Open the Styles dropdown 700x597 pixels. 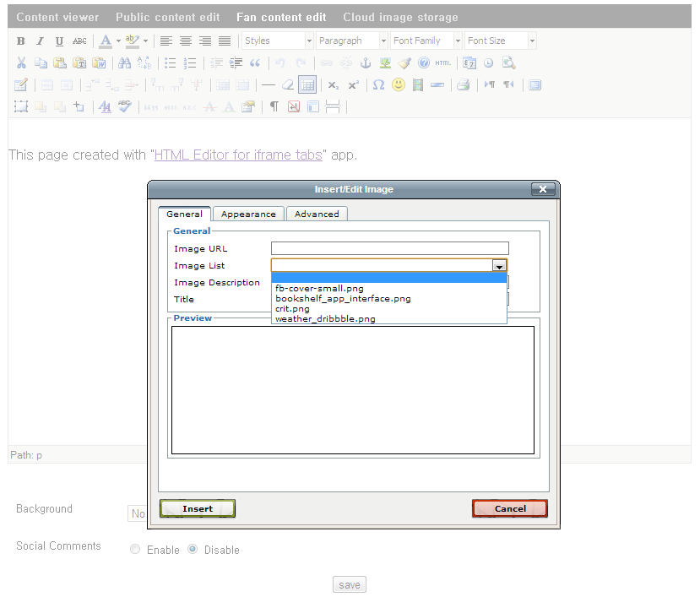pos(277,41)
